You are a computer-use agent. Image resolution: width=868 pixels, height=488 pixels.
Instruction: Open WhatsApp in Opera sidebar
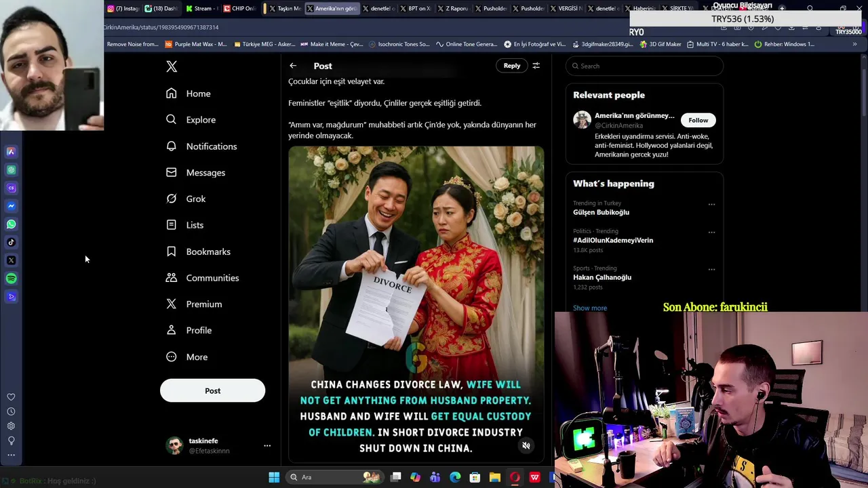click(x=11, y=224)
